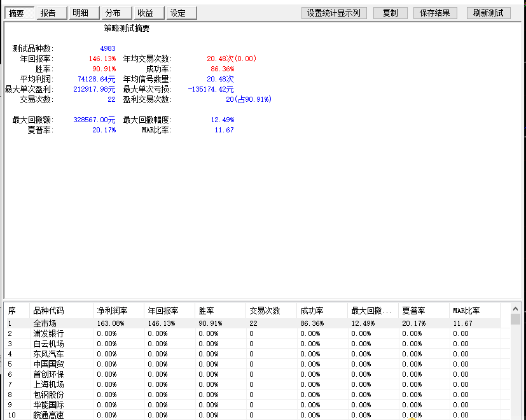526x420 pixels.
Task: Sort by the 序 column header
Action: click(18, 311)
